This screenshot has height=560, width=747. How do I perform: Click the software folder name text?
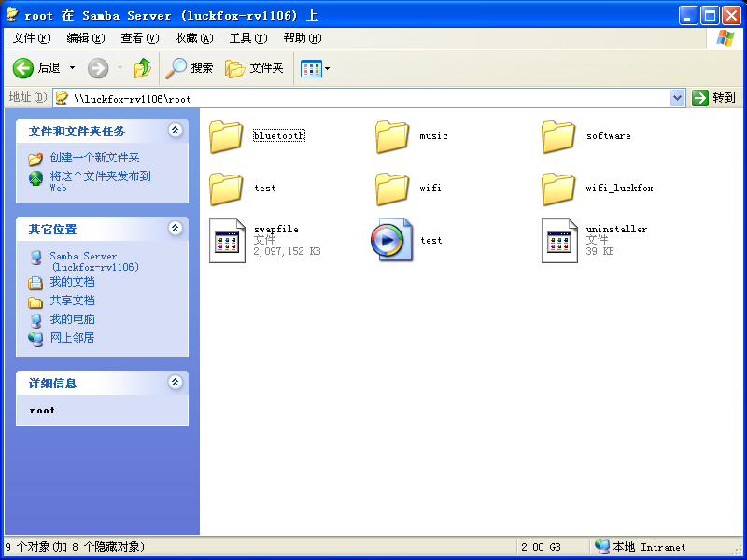click(x=609, y=136)
